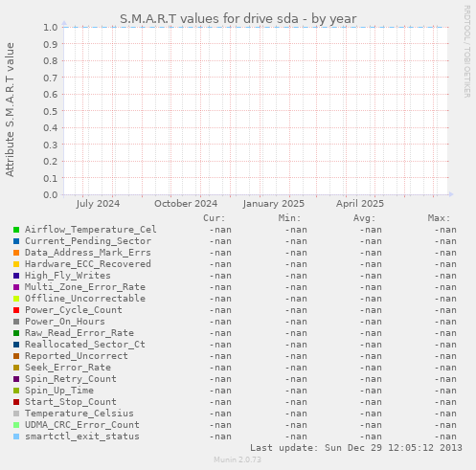
Task: Click the red Power_Cycle_Count legend swatch
Action: (16, 310)
